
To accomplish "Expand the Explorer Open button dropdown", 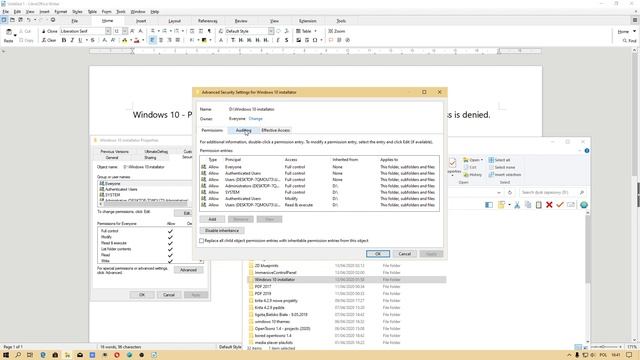I will [x=482, y=160].
